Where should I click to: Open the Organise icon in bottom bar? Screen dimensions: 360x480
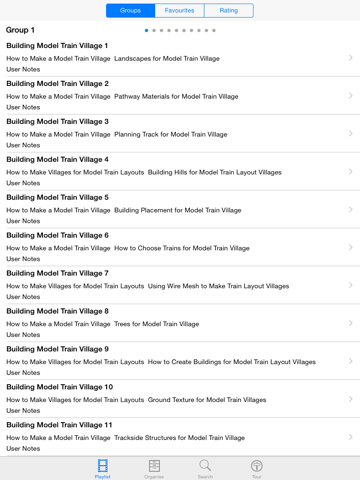click(154, 468)
